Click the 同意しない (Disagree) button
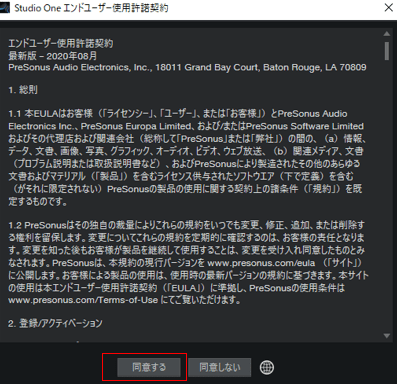397x385 pixels. click(x=219, y=367)
